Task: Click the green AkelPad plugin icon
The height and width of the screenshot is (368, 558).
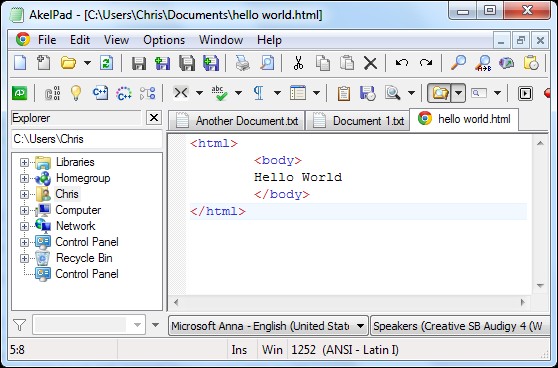Action: pos(20,93)
